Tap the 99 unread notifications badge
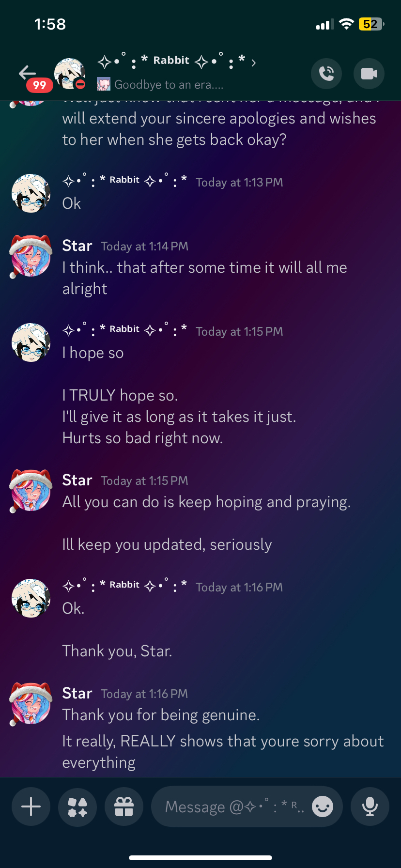Image resolution: width=401 pixels, height=868 pixels. [x=39, y=85]
